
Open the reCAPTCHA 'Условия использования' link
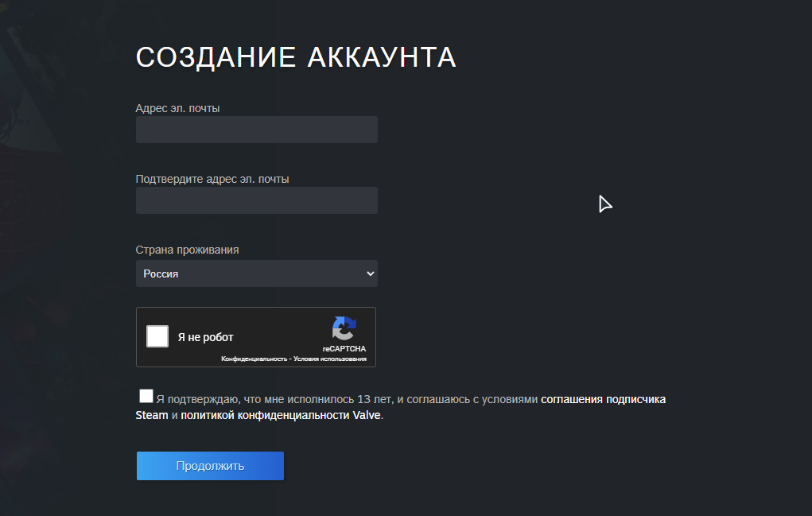[x=330, y=359]
